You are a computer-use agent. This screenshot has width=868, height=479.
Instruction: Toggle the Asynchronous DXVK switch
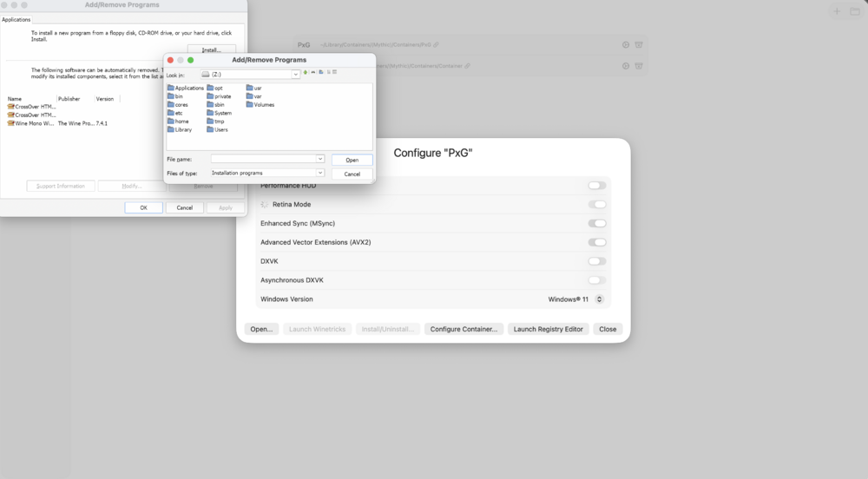point(597,280)
